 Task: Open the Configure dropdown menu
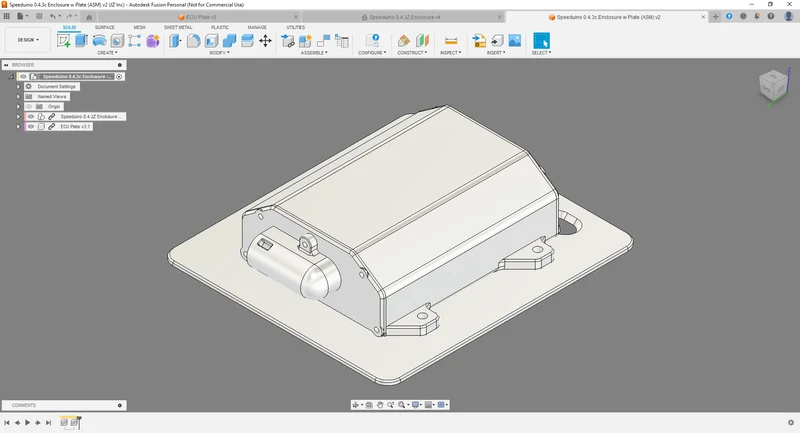pos(372,53)
